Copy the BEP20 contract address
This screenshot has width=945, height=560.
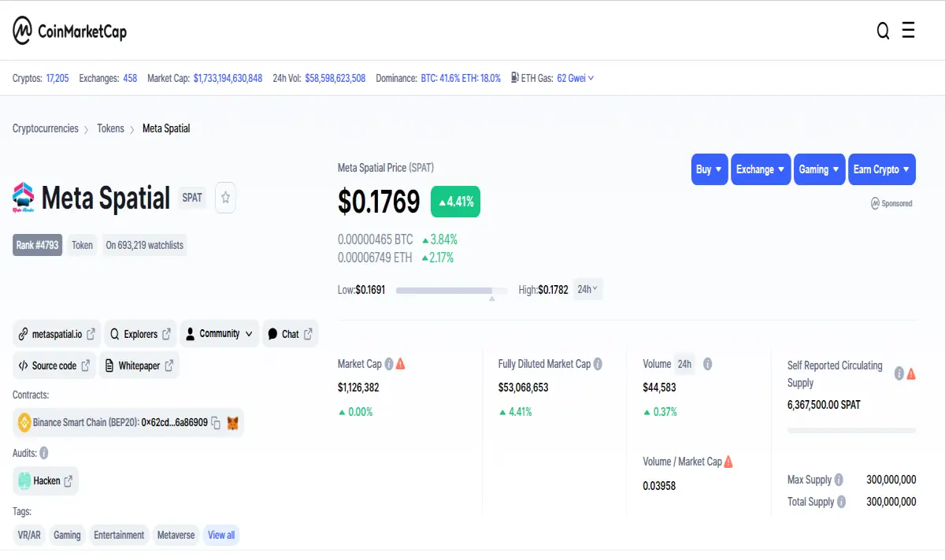[216, 423]
